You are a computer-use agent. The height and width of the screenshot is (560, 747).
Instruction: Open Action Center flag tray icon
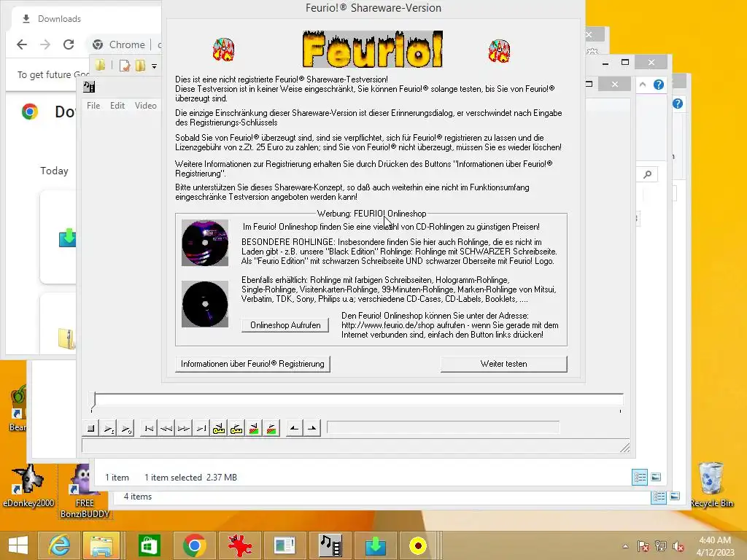coord(643,546)
